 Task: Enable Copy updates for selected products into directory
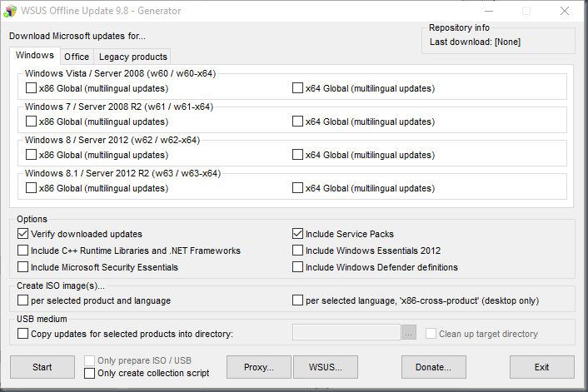(x=22, y=334)
